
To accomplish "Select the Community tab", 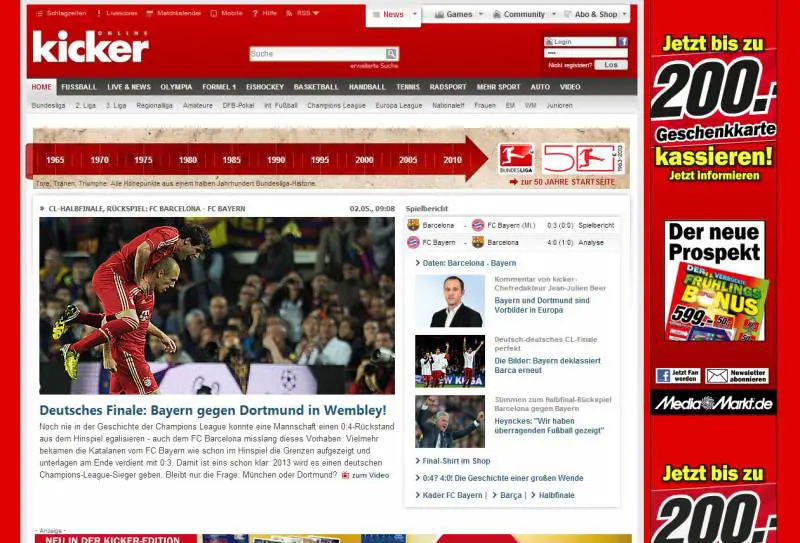I will pyautogui.click(x=519, y=14).
